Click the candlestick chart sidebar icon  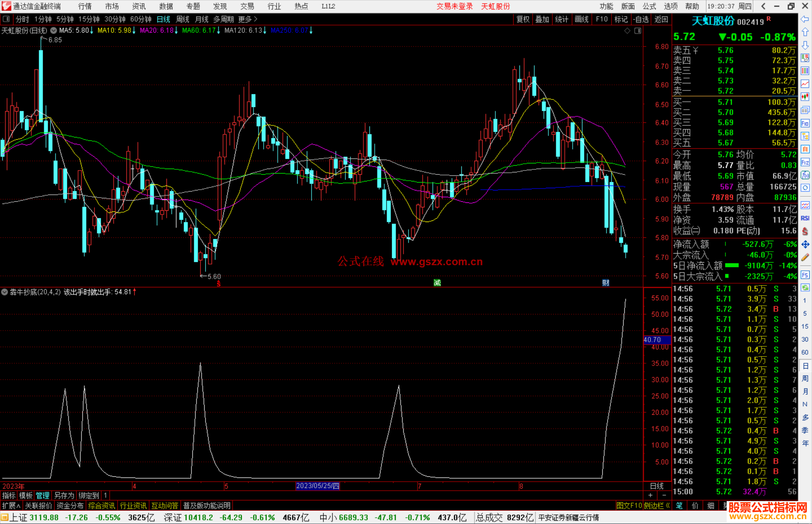click(805, 97)
